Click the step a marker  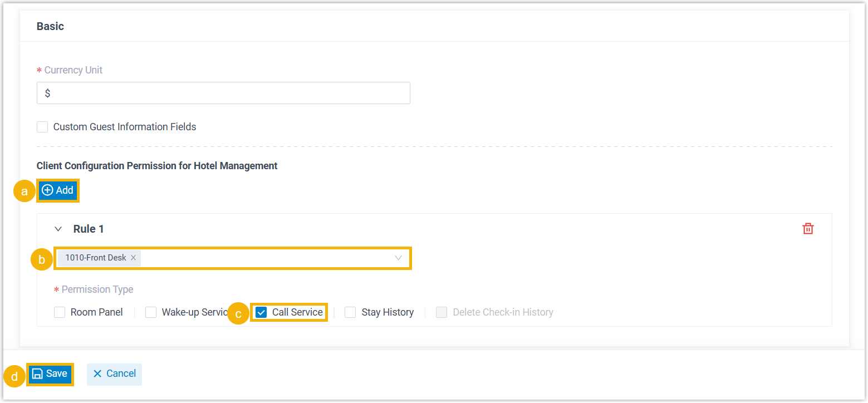[x=24, y=191]
